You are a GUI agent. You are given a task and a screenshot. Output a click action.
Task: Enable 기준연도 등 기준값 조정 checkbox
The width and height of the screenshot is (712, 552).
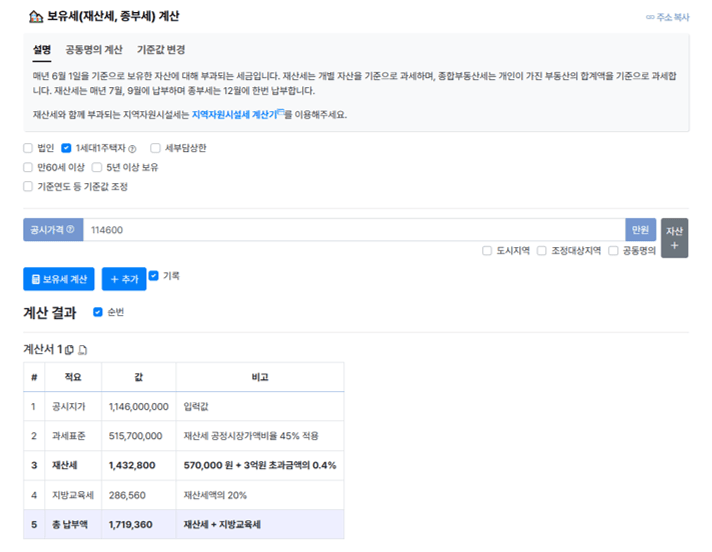pos(28,187)
